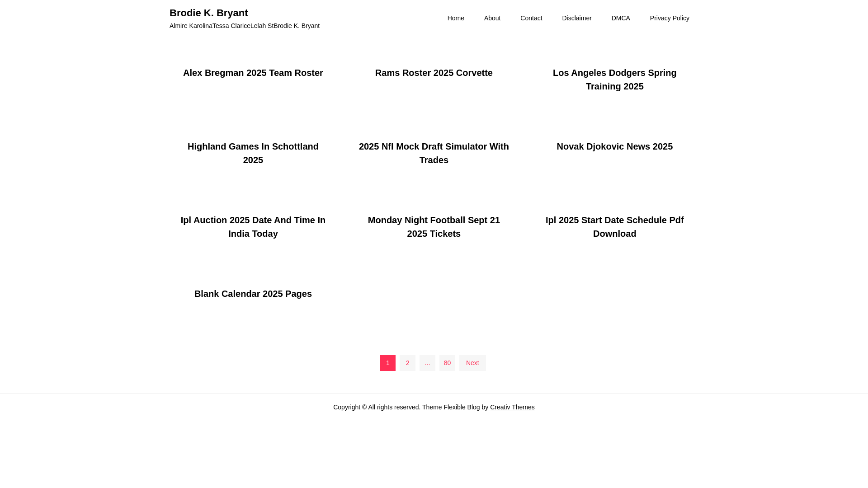The width and height of the screenshot is (868, 488).
Task: Open Rams Roster 2025 Corvette article
Action: click(434, 73)
